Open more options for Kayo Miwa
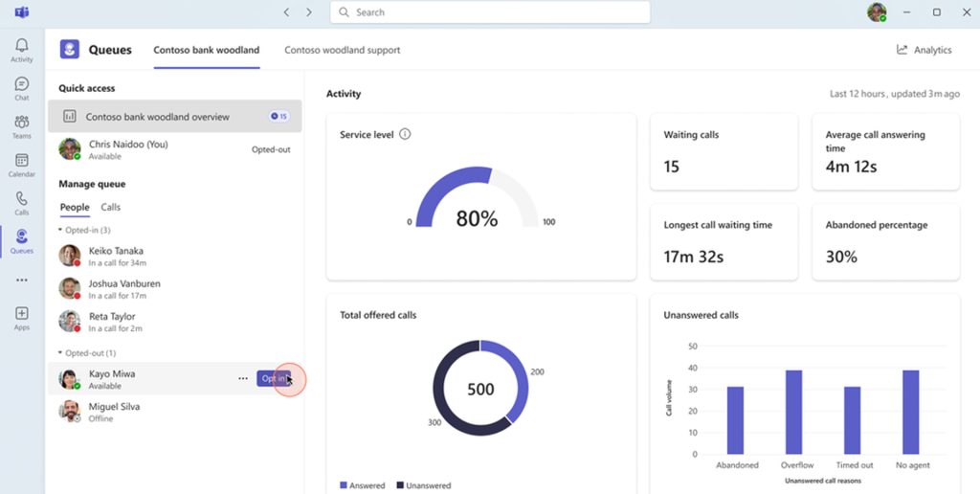 (243, 378)
